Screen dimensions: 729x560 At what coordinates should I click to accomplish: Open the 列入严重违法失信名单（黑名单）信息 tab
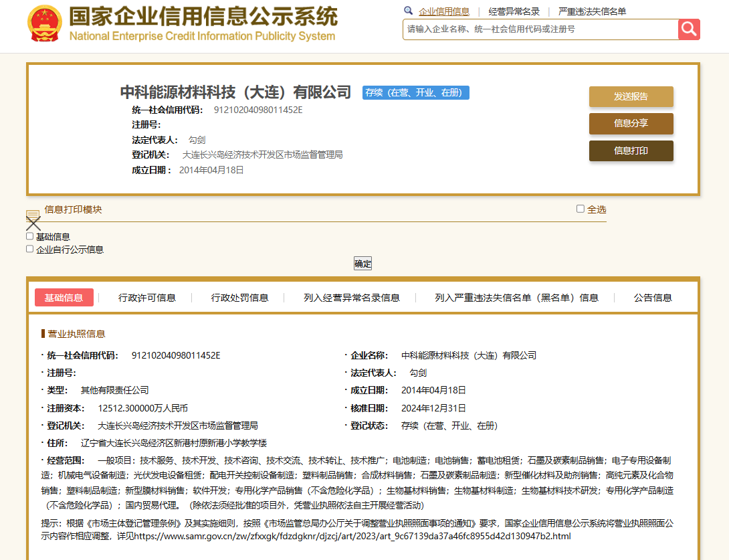tap(516, 298)
